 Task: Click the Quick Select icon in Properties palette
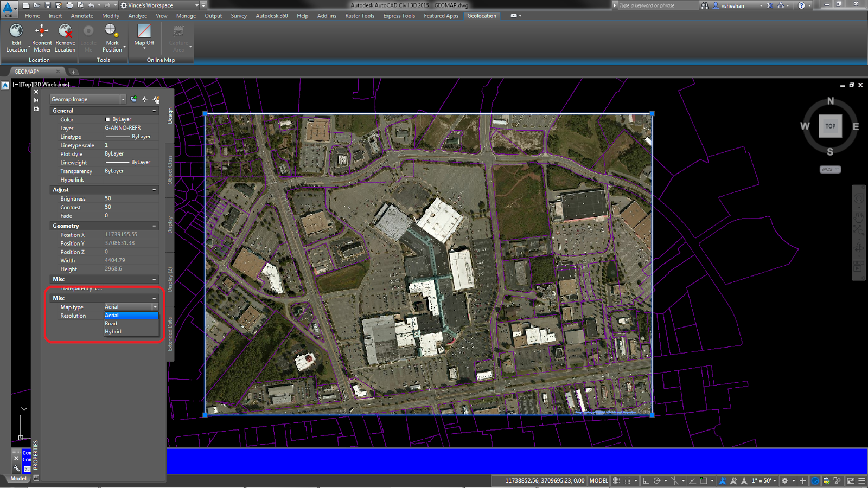(x=156, y=100)
